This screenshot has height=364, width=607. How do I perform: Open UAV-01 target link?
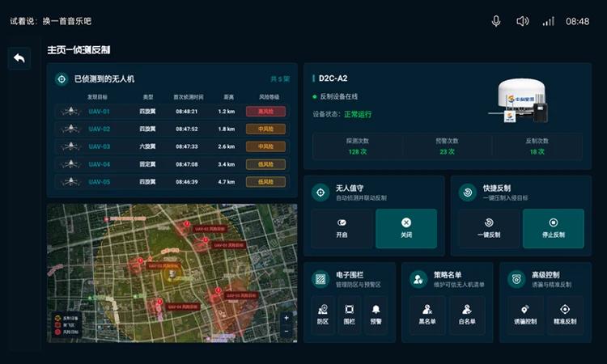pyautogui.click(x=99, y=112)
